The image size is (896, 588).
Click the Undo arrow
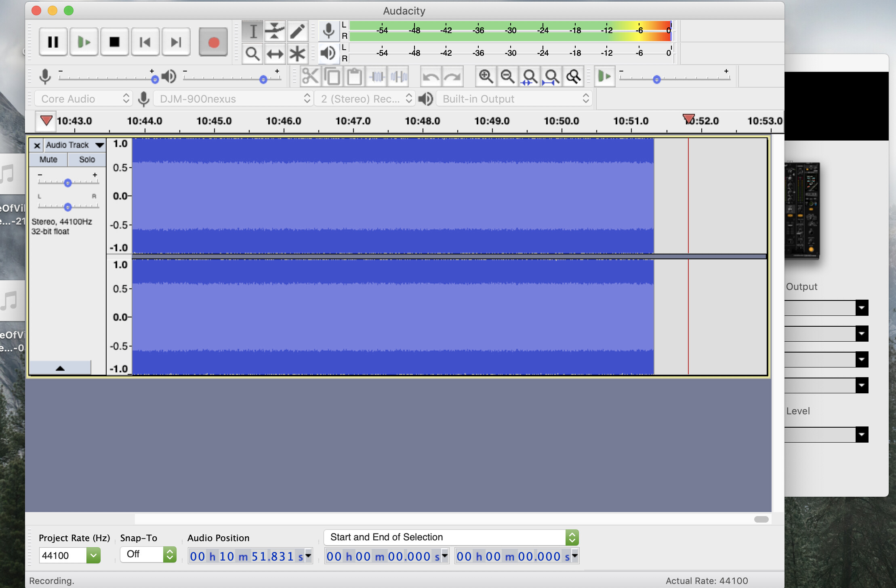pyautogui.click(x=431, y=76)
